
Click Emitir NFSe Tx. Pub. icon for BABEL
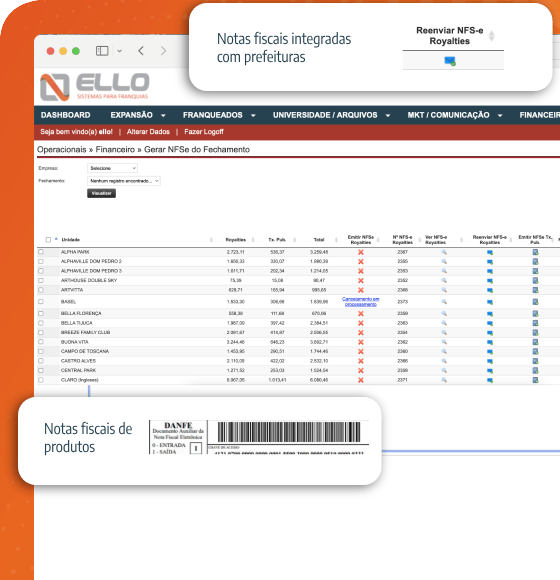click(535, 302)
